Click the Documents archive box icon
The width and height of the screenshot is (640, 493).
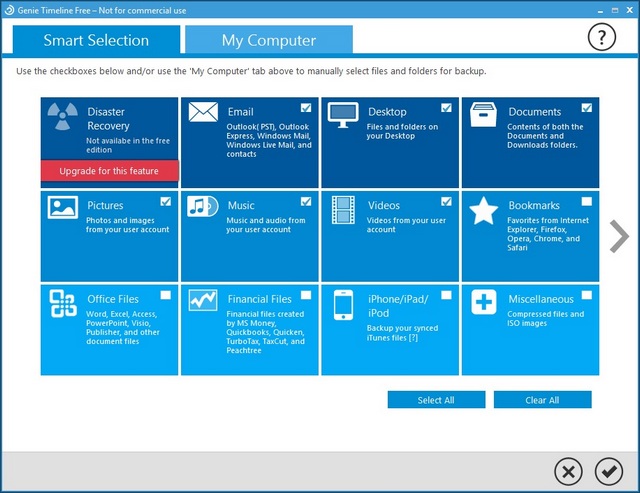483,115
